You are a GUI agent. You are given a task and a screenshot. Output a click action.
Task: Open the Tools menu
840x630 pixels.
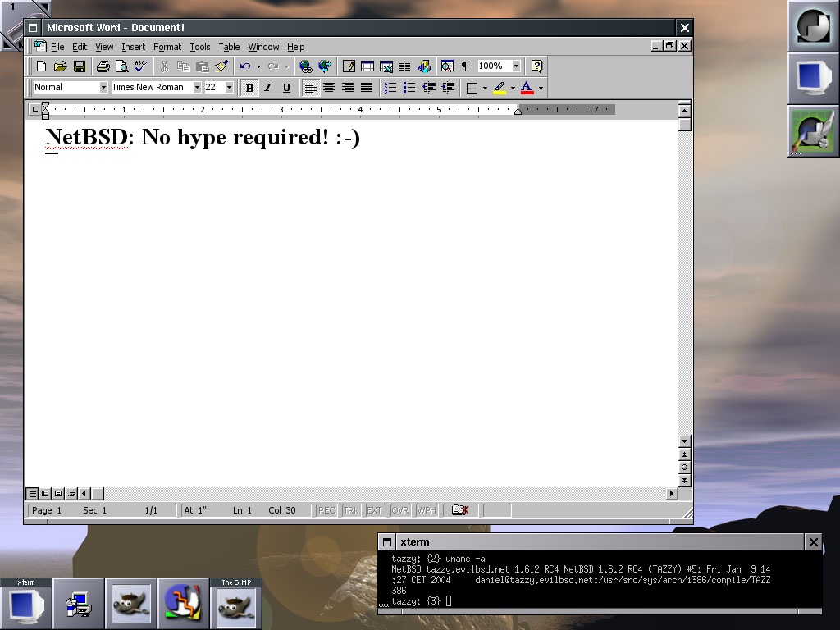click(x=200, y=47)
